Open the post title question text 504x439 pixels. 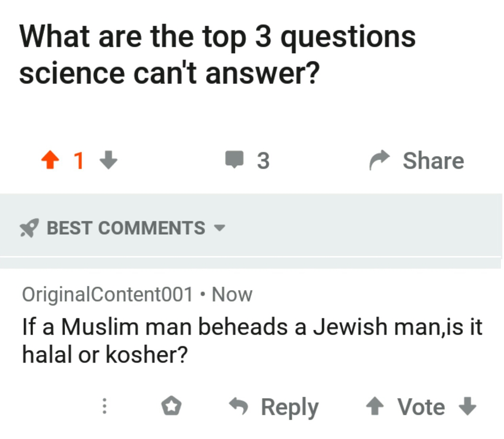[x=217, y=54]
